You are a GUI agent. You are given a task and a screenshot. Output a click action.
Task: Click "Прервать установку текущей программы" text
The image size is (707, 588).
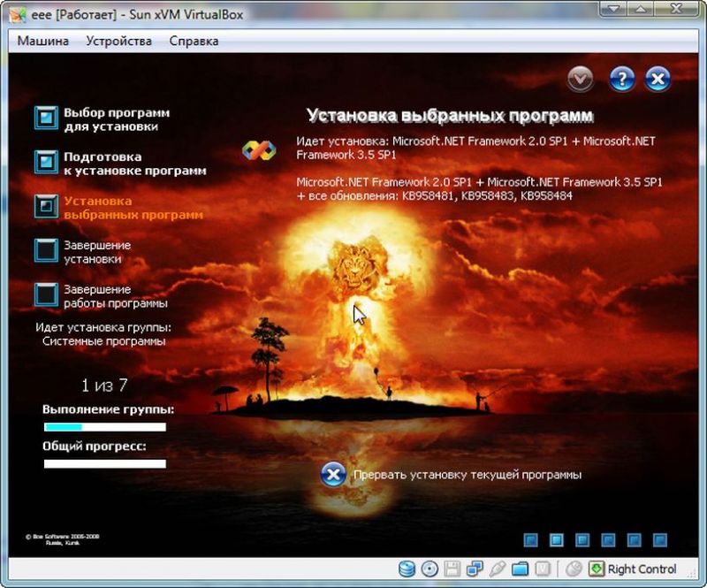467,475
